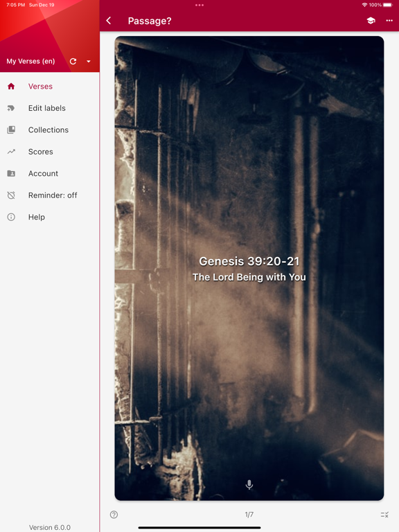
Task: Open the three-dot overflow menu in header
Action: click(389, 21)
